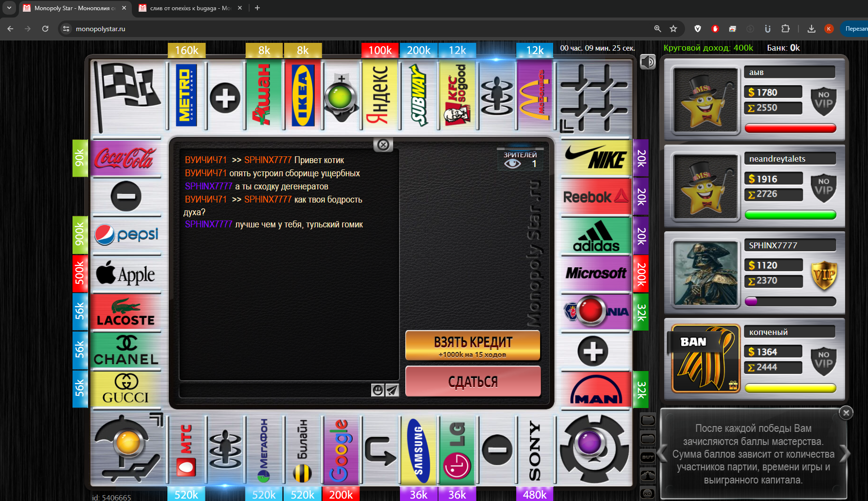Image resolution: width=868 pixels, height=501 pixels.
Task: Close the chat panel with the X icon
Action: [x=383, y=145]
